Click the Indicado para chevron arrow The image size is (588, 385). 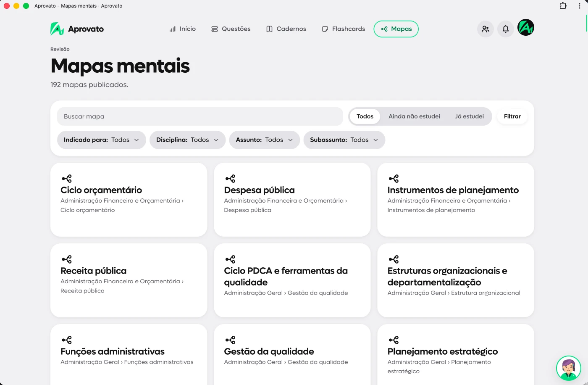pyautogui.click(x=136, y=140)
